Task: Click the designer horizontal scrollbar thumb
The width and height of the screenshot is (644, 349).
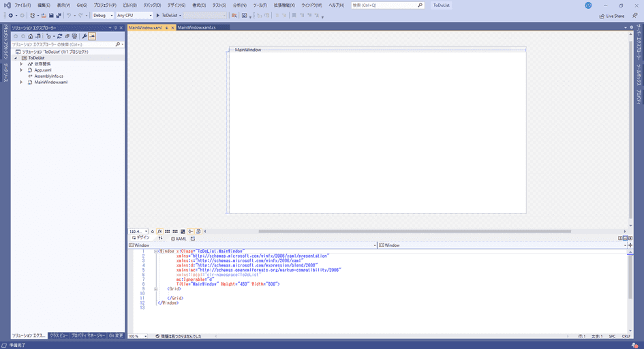Action: click(x=414, y=231)
